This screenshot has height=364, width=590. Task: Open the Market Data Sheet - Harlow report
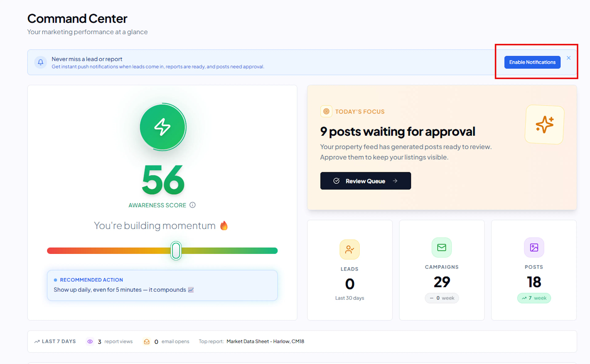265,341
